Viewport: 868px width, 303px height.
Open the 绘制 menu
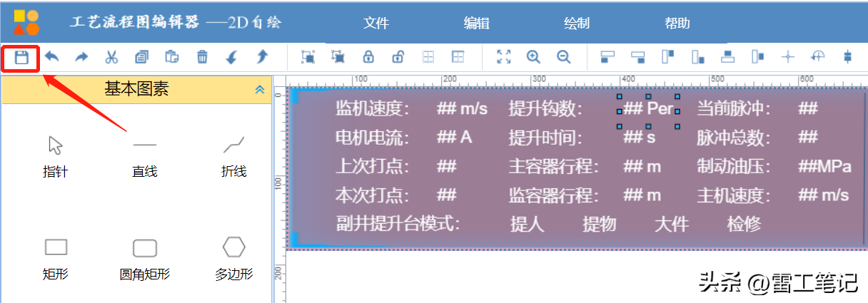coord(577,23)
